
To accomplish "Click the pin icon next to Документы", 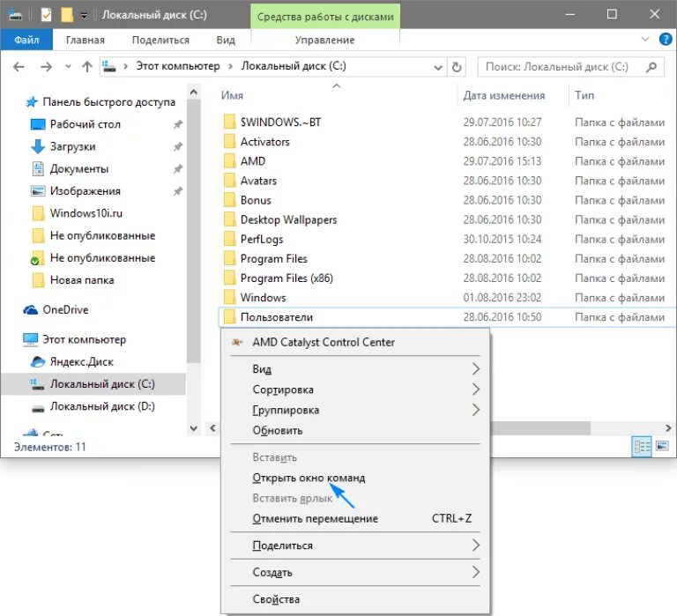I will [x=178, y=169].
